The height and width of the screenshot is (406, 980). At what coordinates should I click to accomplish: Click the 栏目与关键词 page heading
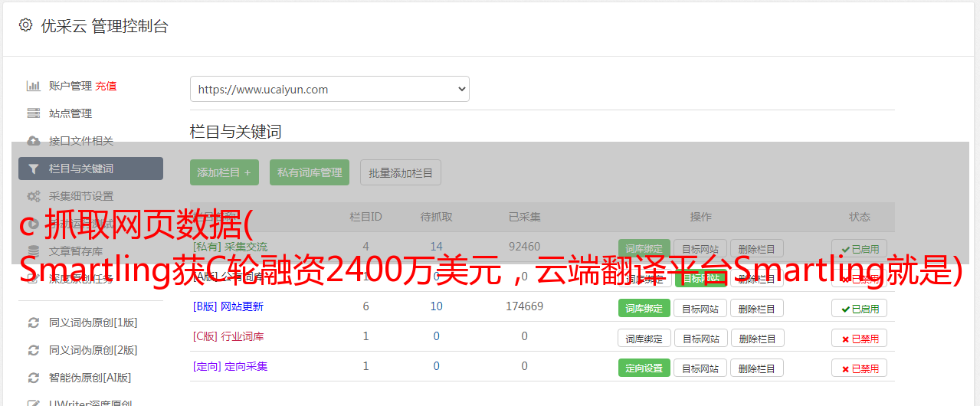tap(236, 132)
